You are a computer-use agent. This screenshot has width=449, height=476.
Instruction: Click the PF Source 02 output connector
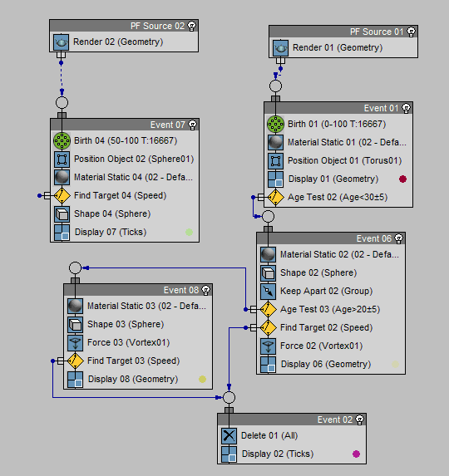61,56
